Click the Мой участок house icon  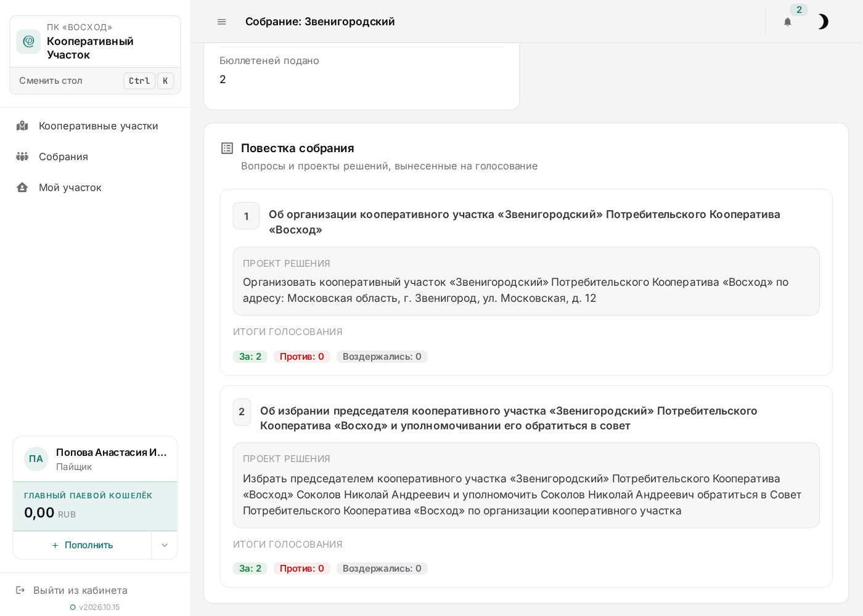[x=22, y=187]
